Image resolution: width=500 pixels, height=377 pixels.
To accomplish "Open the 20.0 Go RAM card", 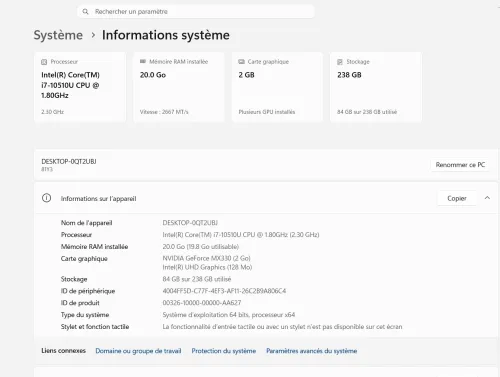I will click(179, 87).
